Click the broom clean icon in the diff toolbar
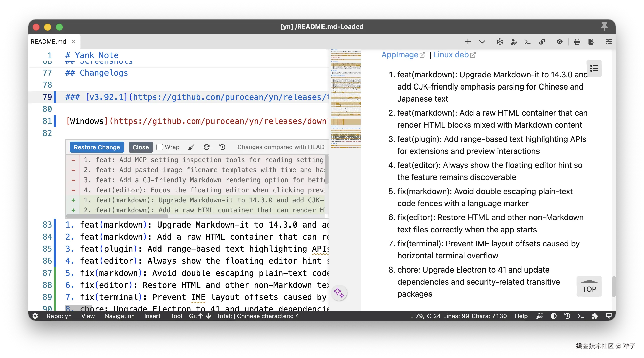This screenshot has height=358, width=644. click(x=191, y=147)
